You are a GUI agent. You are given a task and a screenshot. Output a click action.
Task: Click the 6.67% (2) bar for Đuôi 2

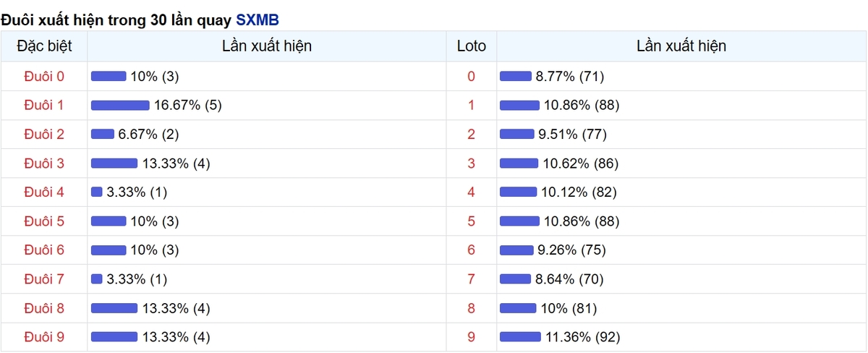click(x=103, y=134)
